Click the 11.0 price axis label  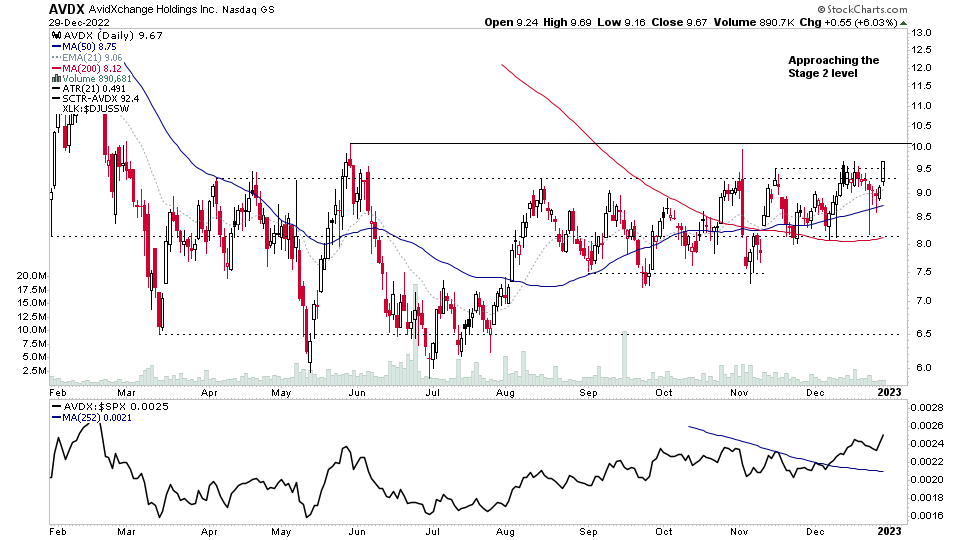point(921,106)
